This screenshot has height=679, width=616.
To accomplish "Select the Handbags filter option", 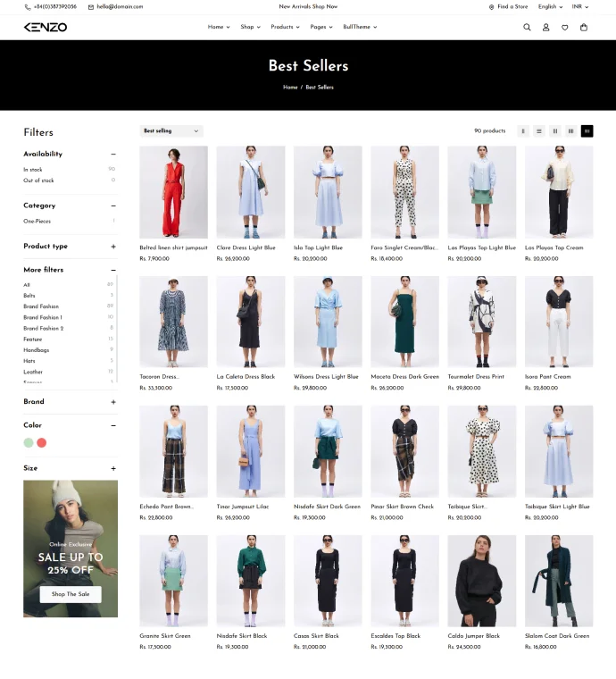I will click(36, 350).
